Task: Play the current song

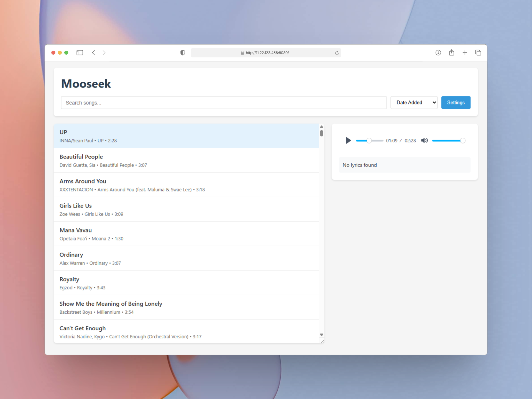Action: coord(348,140)
